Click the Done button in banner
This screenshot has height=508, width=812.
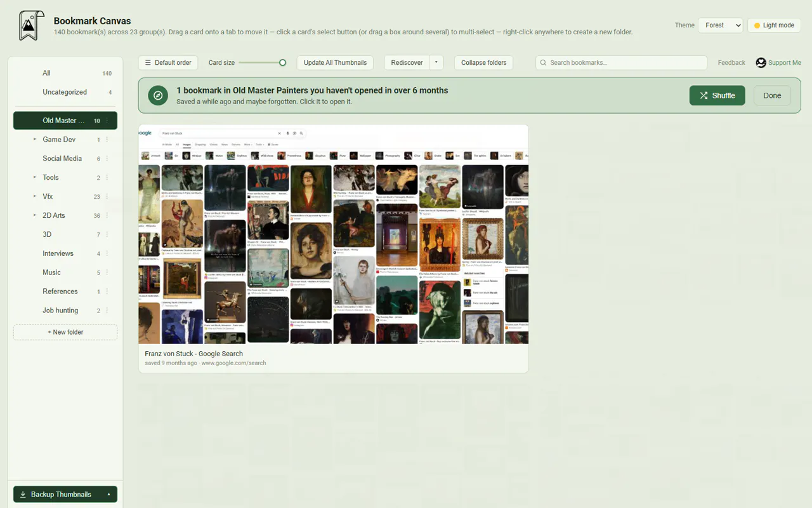click(x=772, y=95)
